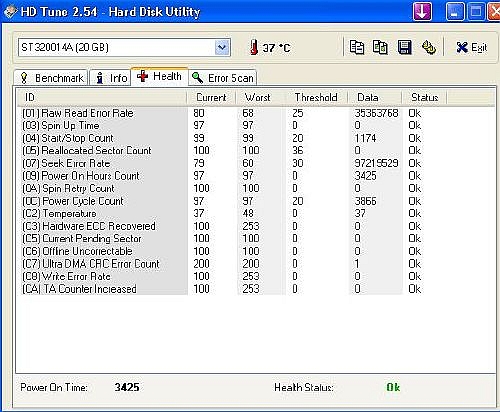The width and height of the screenshot is (500, 412).
Task: Select the Current Pending Sector row
Action: pos(222,239)
